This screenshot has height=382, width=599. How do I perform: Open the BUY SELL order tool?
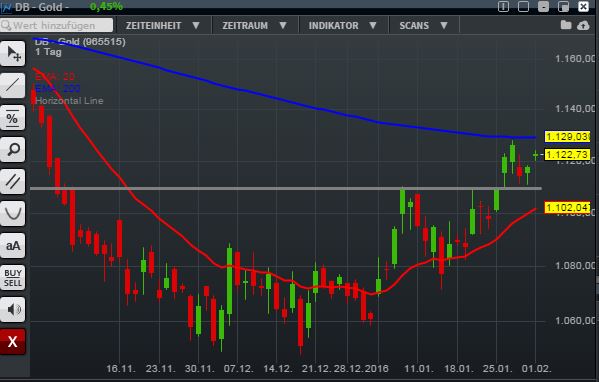(13, 278)
